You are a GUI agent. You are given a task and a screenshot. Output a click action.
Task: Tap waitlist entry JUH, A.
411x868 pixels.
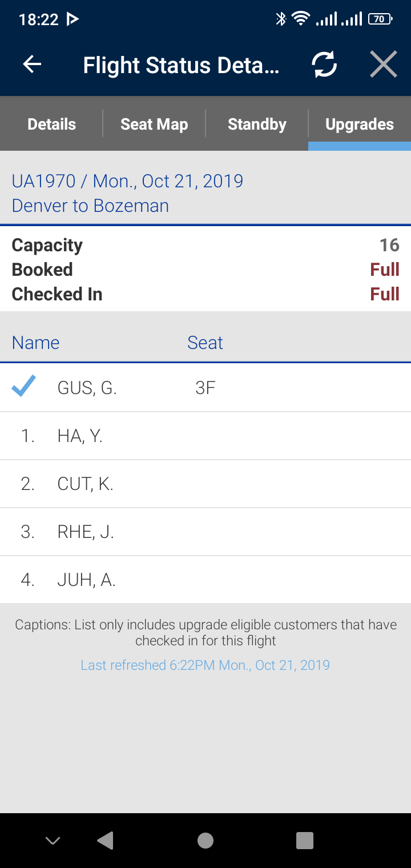click(x=87, y=580)
